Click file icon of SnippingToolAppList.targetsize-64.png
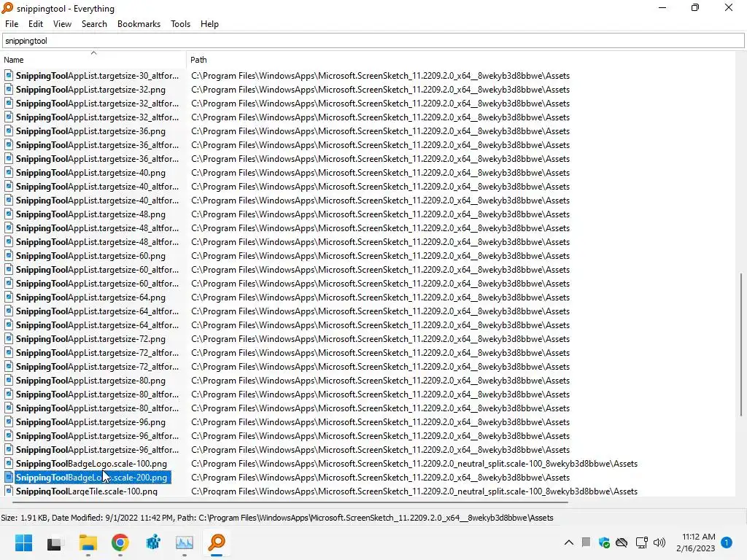 point(9,297)
